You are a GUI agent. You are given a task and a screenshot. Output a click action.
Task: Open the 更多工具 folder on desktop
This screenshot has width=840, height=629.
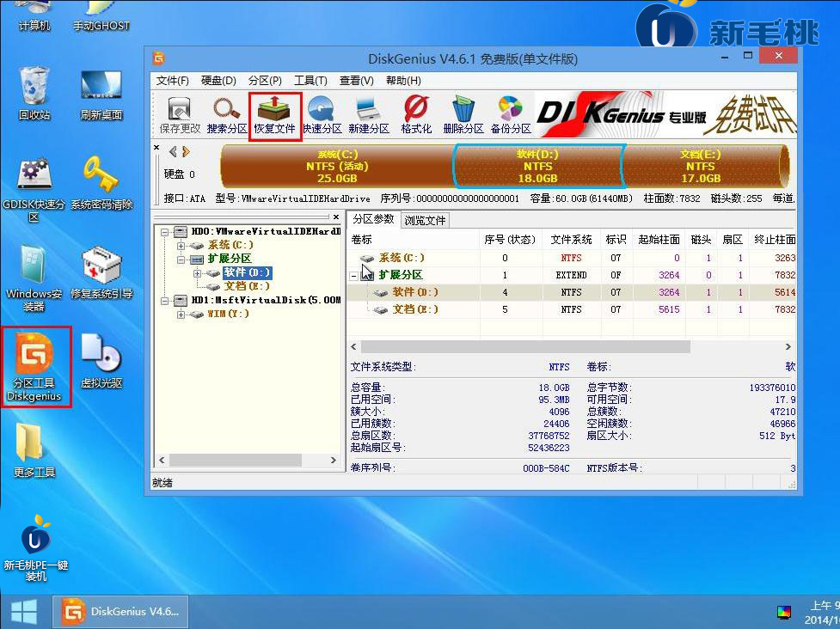34,449
